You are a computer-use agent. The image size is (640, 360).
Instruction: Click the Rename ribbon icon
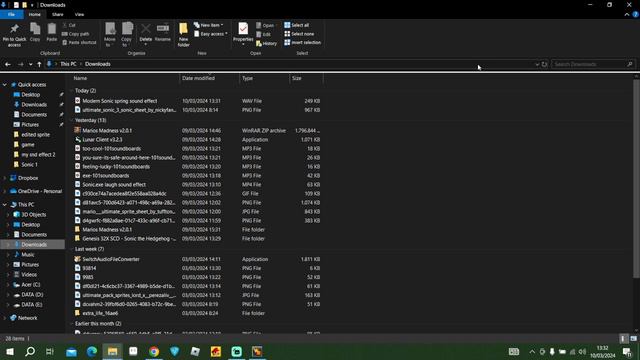[163, 32]
